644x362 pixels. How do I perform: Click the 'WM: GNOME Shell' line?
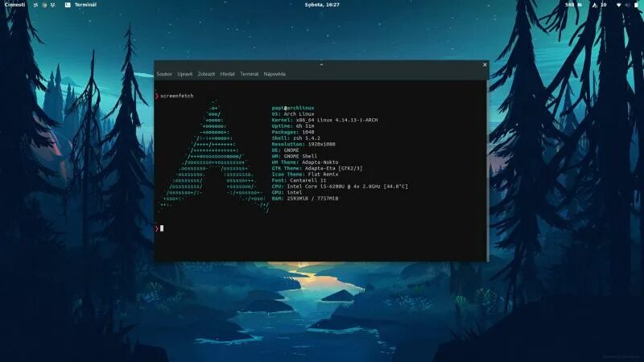coord(294,156)
